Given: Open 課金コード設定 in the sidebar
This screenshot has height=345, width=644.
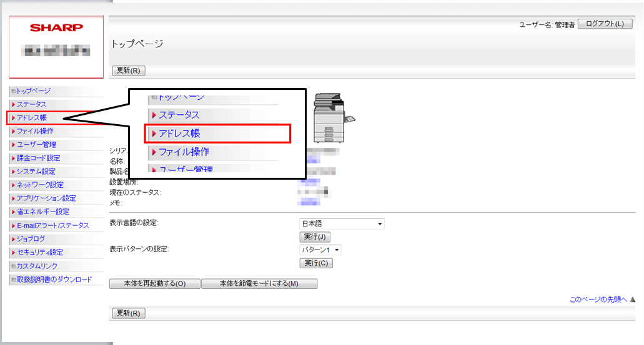Looking at the screenshot, I should click(x=38, y=158).
